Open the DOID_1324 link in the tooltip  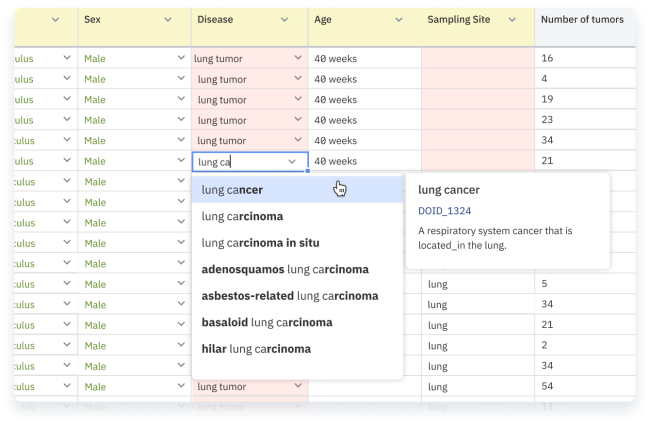click(x=444, y=211)
